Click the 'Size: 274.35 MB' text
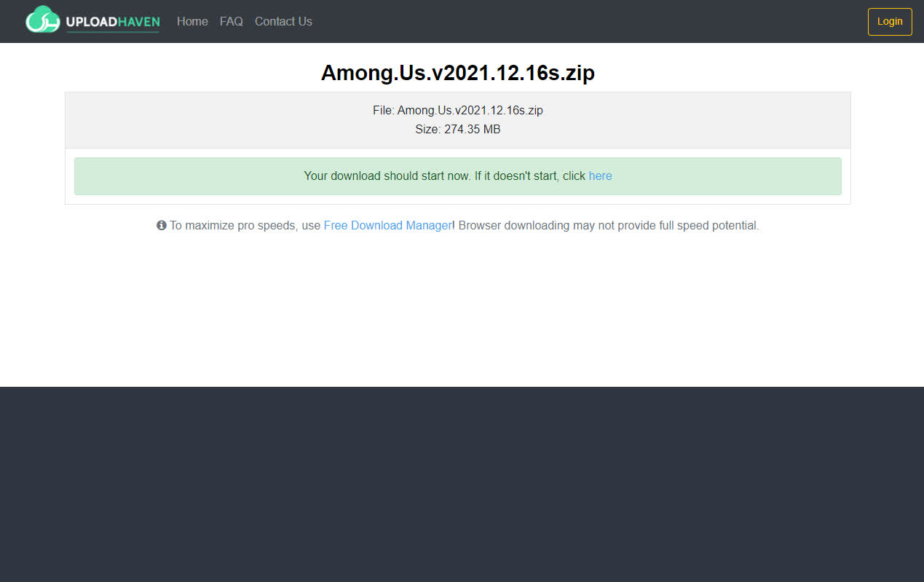924x582 pixels. click(x=457, y=130)
